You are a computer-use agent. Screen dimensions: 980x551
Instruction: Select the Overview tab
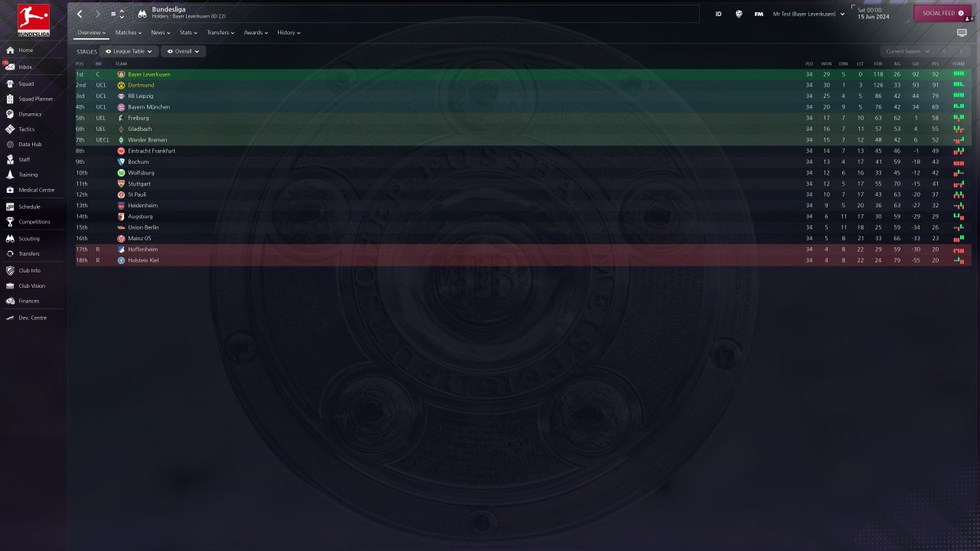[92, 33]
